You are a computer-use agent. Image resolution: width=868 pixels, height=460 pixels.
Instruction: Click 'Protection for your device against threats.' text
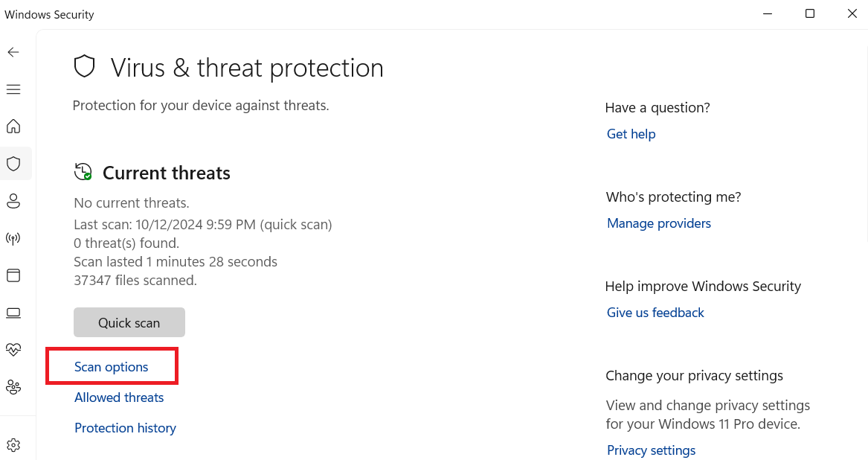coord(201,105)
